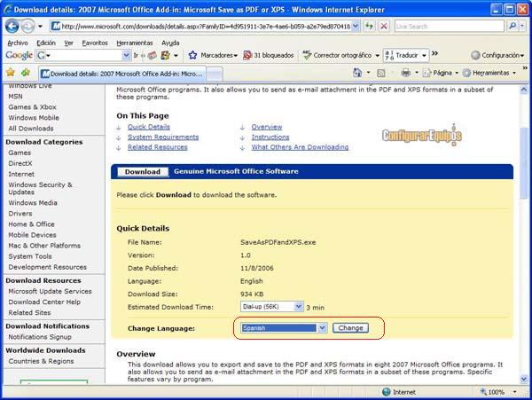Open the Página toolbar menu
532x400 pixels.
(x=440, y=73)
